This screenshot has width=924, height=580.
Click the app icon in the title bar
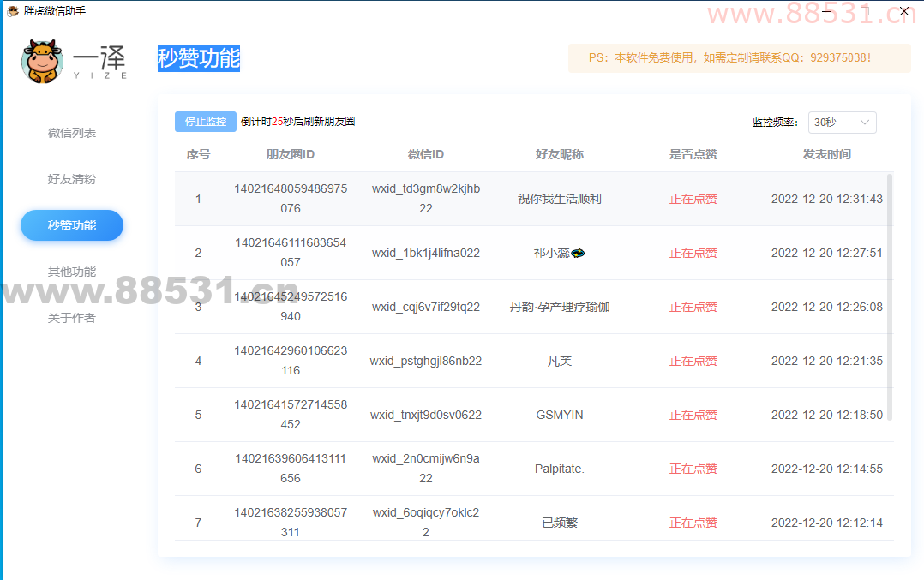coord(12,11)
